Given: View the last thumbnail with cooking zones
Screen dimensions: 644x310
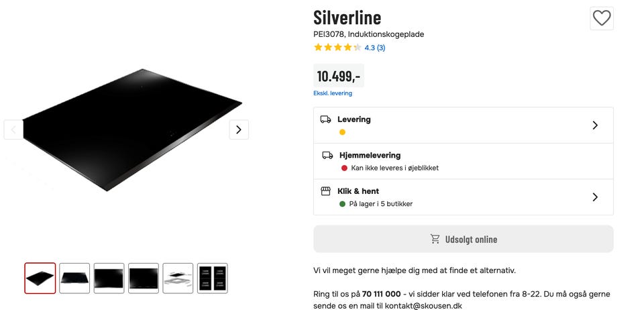Looking at the screenshot, I should 212,278.
